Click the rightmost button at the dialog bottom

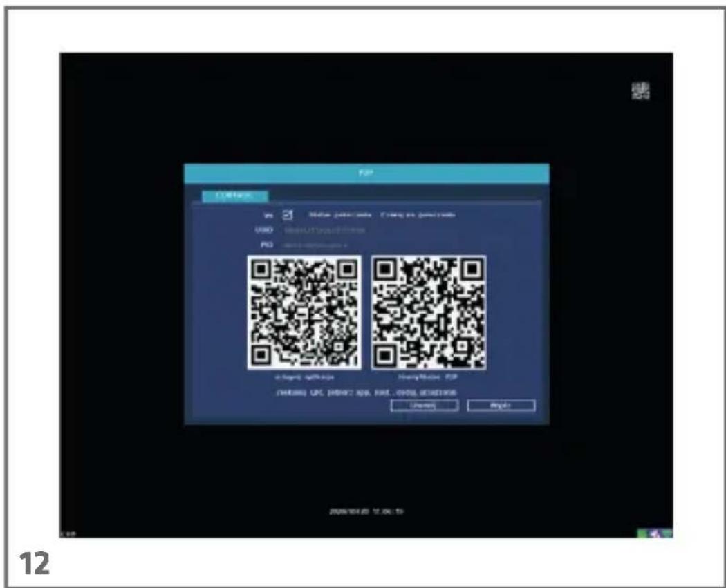(x=501, y=406)
